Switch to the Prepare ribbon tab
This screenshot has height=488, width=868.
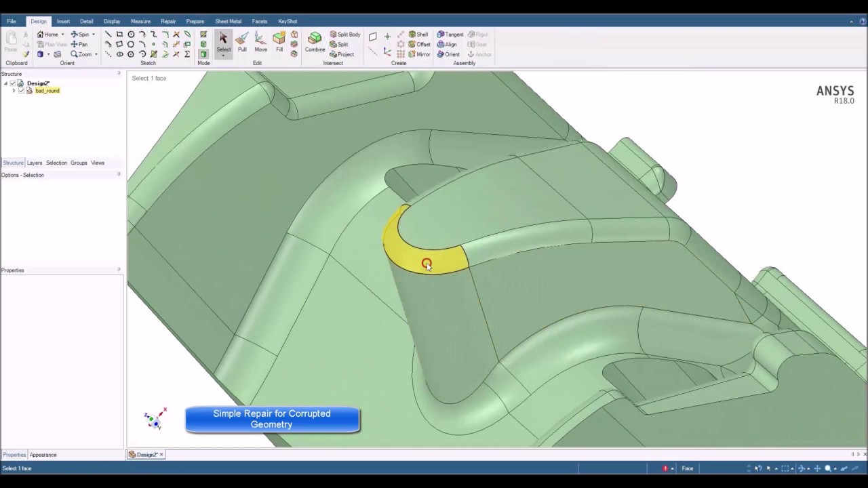pyautogui.click(x=195, y=21)
